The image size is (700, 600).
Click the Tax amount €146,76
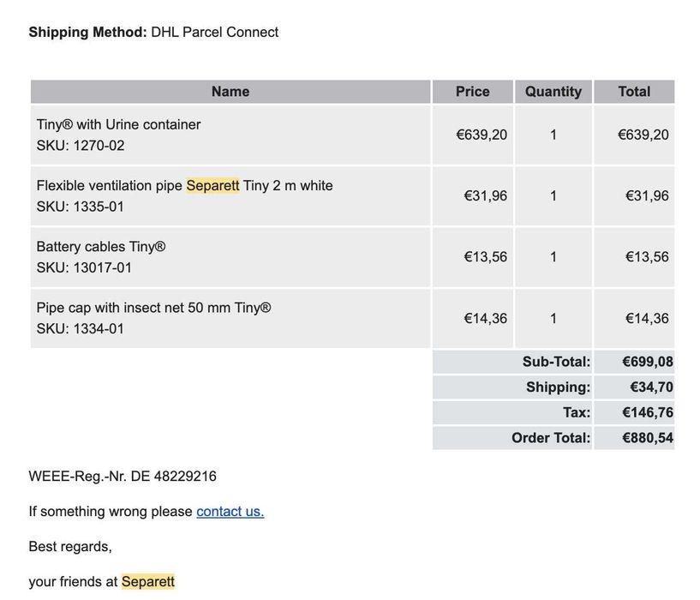647,412
